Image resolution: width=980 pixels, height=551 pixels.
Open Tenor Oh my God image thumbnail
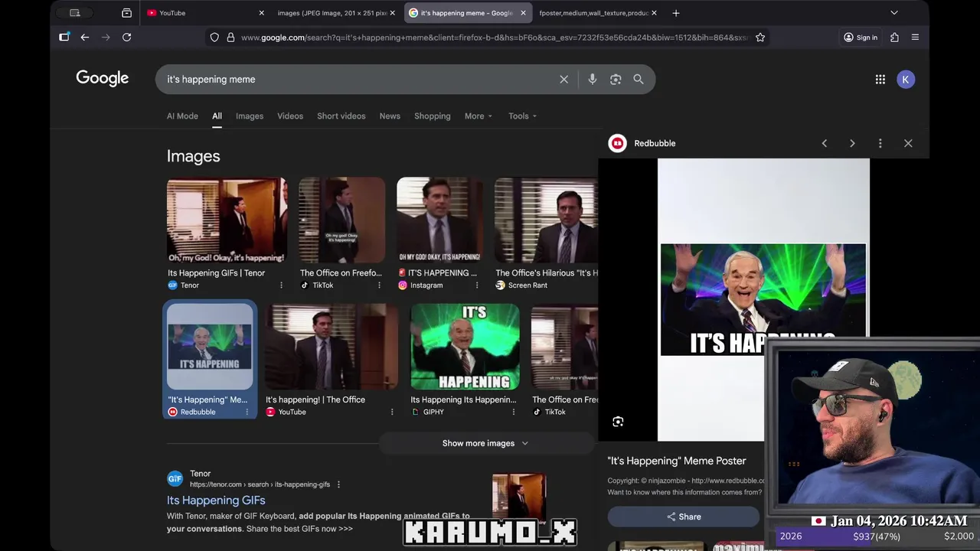(x=227, y=220)
